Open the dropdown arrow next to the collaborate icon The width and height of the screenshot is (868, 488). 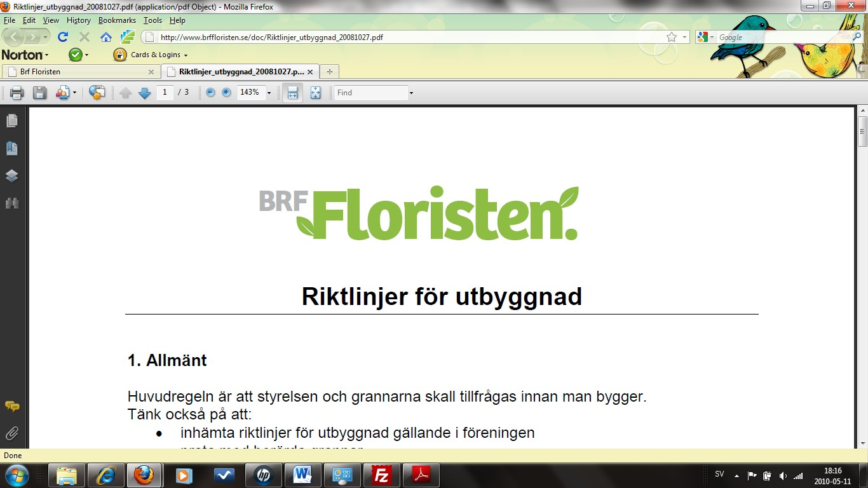point(74,93)
